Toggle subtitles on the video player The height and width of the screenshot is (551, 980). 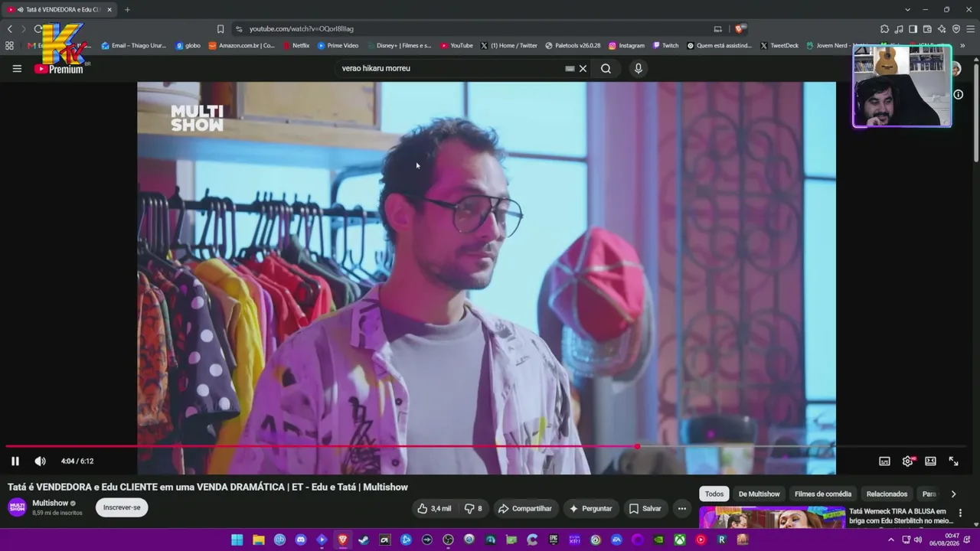884,461
